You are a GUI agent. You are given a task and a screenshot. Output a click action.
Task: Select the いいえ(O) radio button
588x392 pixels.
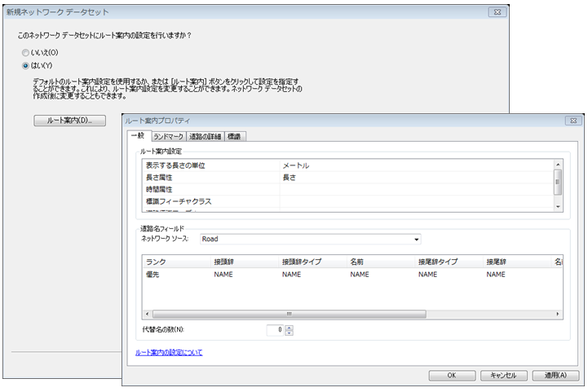pos(26,52)
